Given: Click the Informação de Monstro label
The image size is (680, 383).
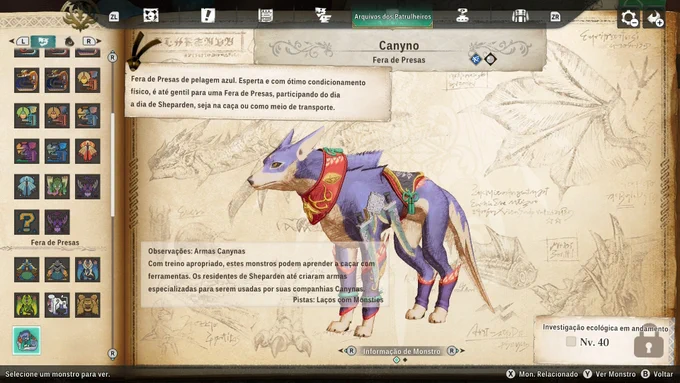Looking at the screenshot, I should click(x=402, y=351).
